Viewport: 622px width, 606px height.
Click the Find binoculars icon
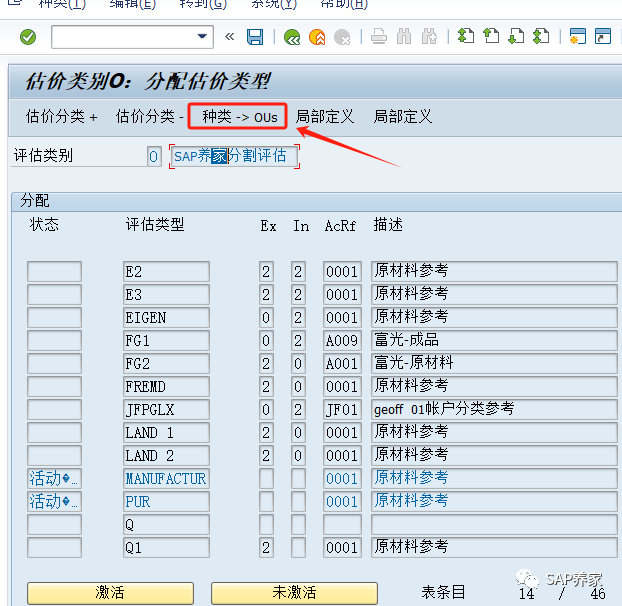(x=404, y=36)
